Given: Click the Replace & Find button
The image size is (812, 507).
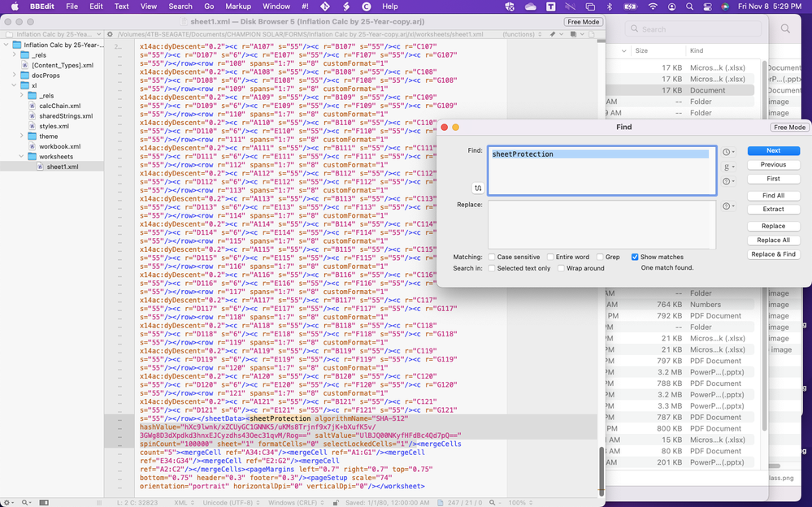Looking at the screenshot, I should (773, 254).
